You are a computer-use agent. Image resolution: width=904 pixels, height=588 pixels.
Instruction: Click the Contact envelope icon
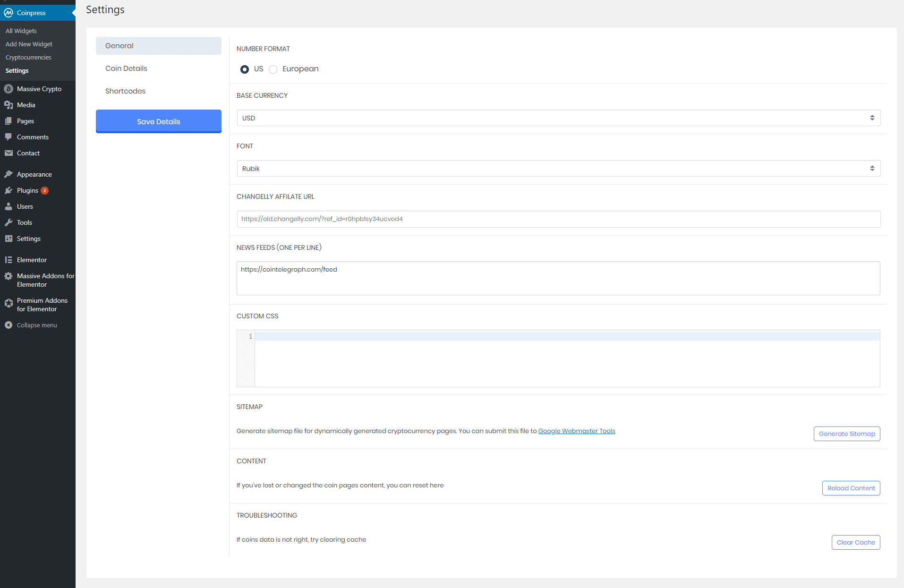click(x=9, y=153)
